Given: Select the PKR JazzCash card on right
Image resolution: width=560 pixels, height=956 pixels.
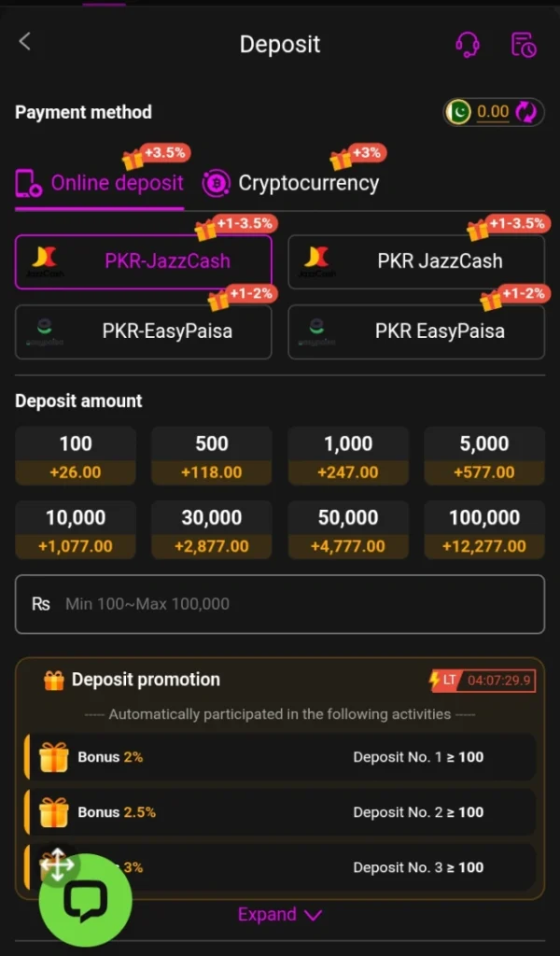Looking at the screenshot, I should [416, 261].
